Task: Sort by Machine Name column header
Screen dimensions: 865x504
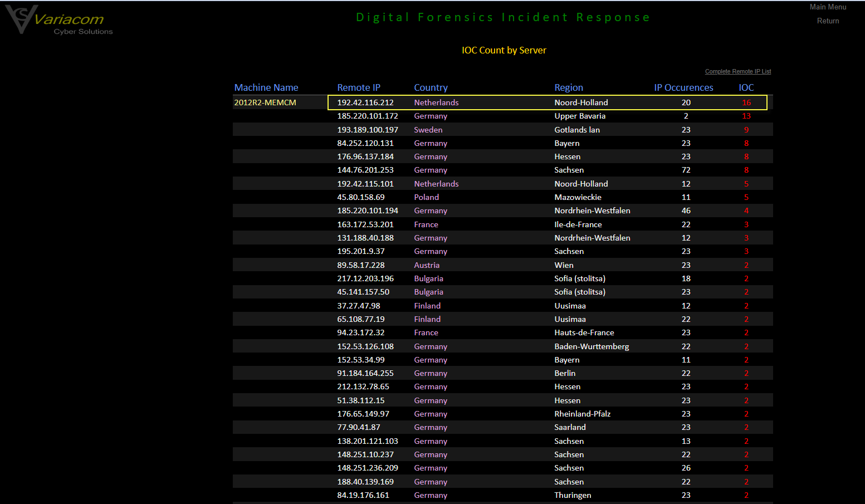Action: click(x=266, y=87)
